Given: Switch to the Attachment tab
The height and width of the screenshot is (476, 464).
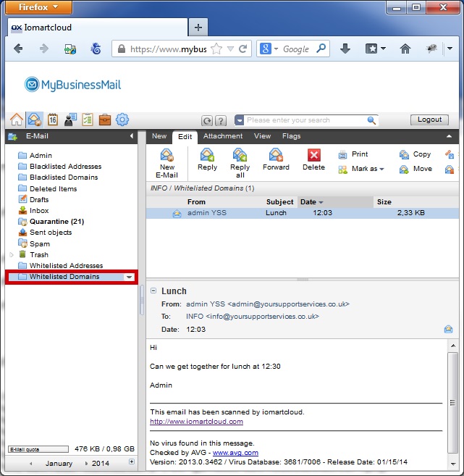Looking at the screenshot, I should click(x=222, y=136).
